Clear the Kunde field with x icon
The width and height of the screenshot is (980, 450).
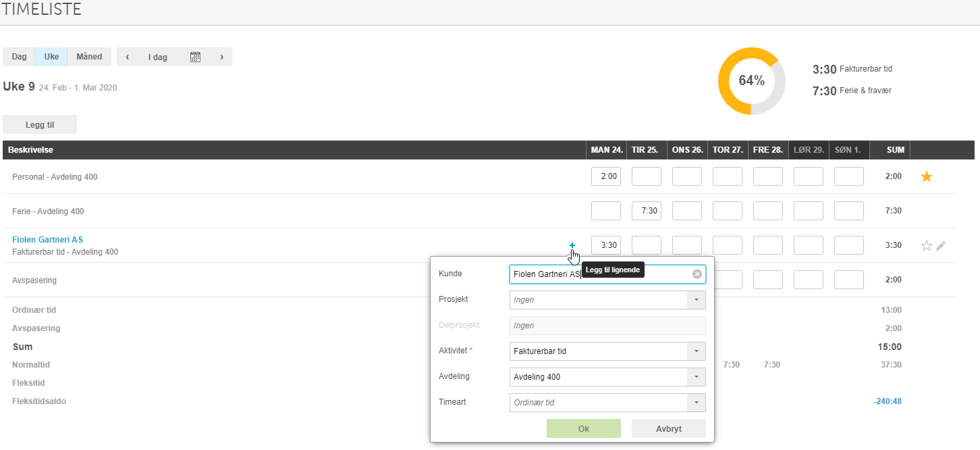click(697, 274)
